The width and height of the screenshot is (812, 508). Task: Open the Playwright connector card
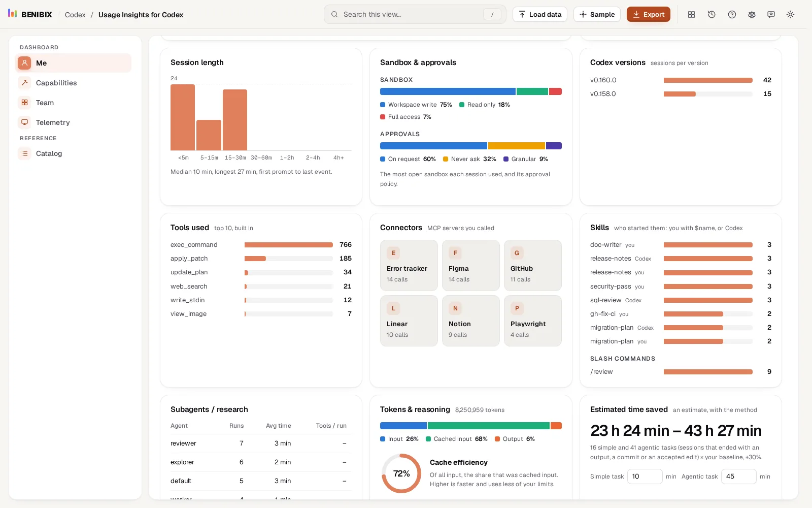[x=533, y=321]
